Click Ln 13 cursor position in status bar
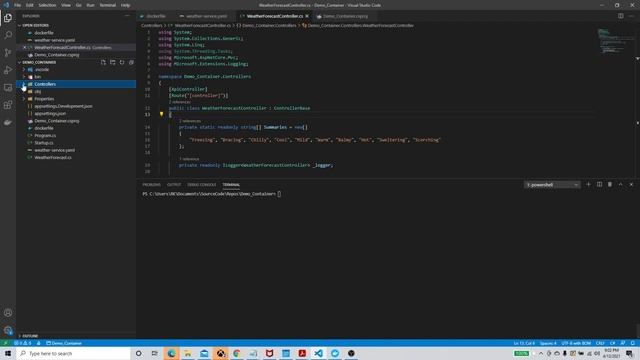This screenshot has width=640, height=360. (524, 343)
